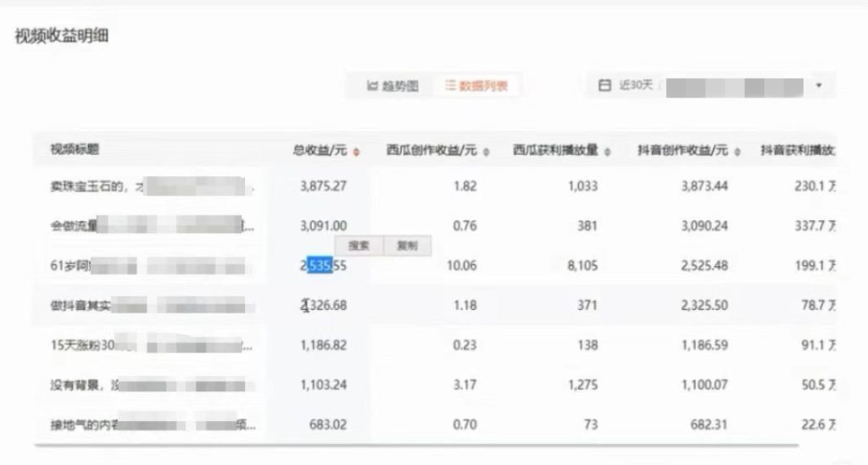
Task: Click the total revenue cell 683.02
Action: tap(328, 424)
